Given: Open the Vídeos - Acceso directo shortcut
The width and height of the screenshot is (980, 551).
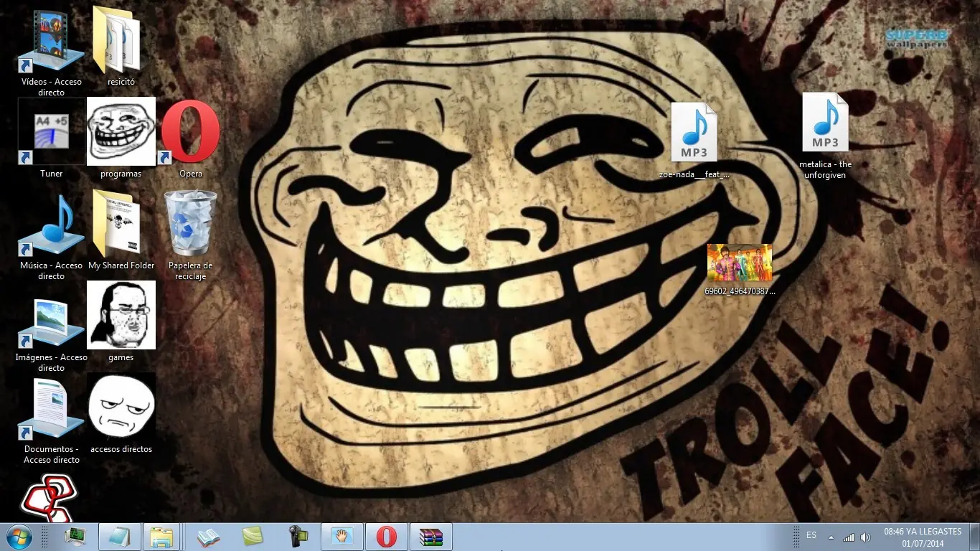Looking at the screenshot, I should [51, 52].
